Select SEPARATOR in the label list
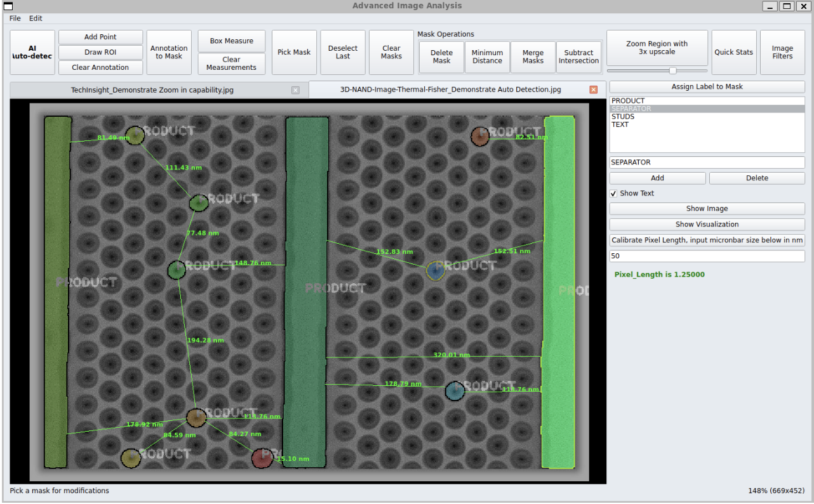 tap(707, 109)
